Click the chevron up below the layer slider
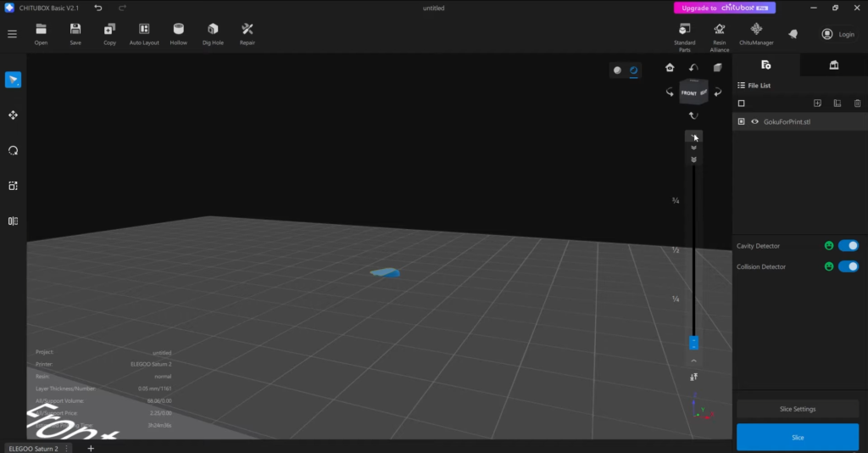This screenshot has width=868, height=453. click(693, 361)
